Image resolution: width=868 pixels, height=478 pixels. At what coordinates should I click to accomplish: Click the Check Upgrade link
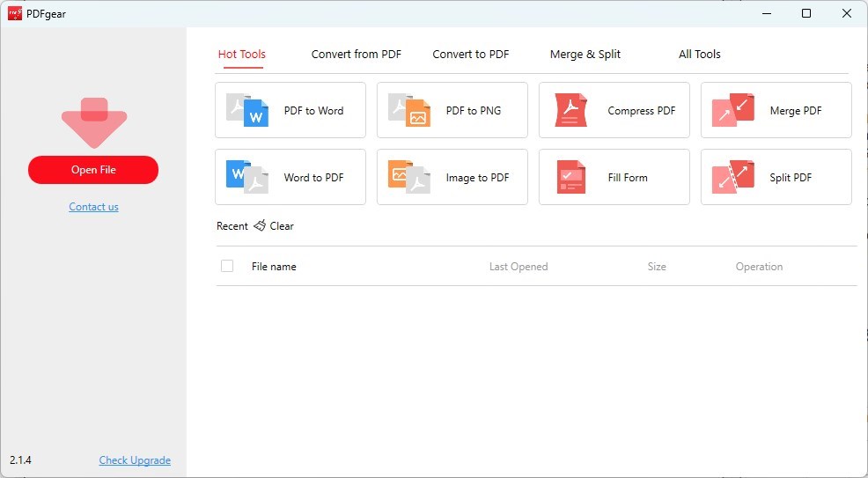(135, 460)
